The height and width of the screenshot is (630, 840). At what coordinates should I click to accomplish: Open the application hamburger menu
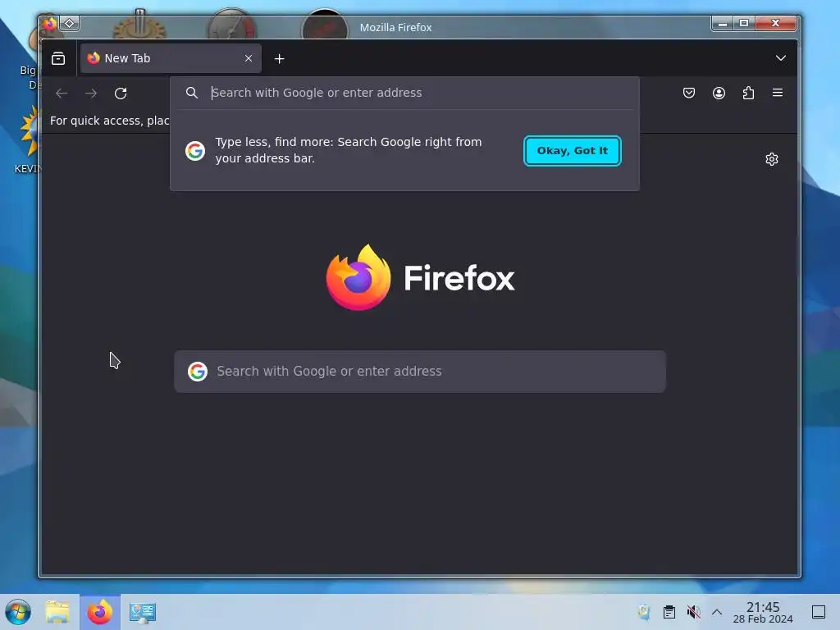point(778,93)
